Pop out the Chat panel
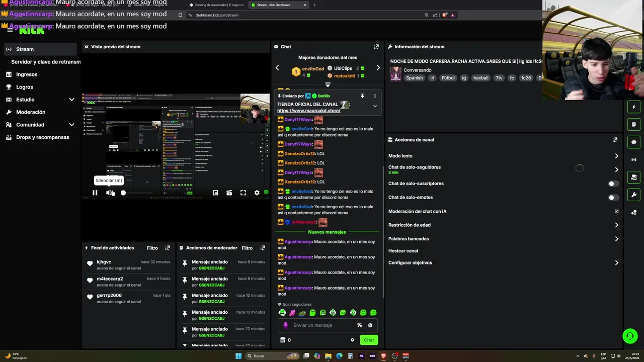The image size is (644, 362). (x=376, y=47)
